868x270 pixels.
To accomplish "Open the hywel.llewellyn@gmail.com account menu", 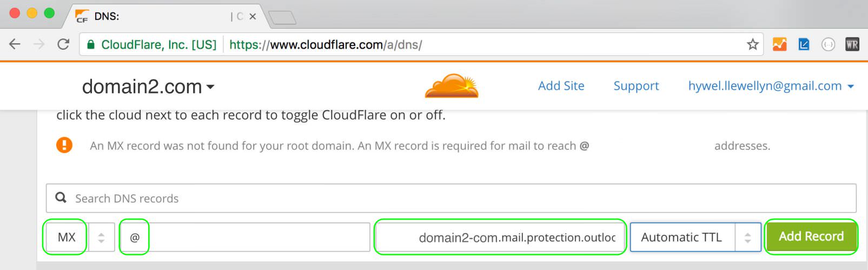I will click(x=771, y=86).
